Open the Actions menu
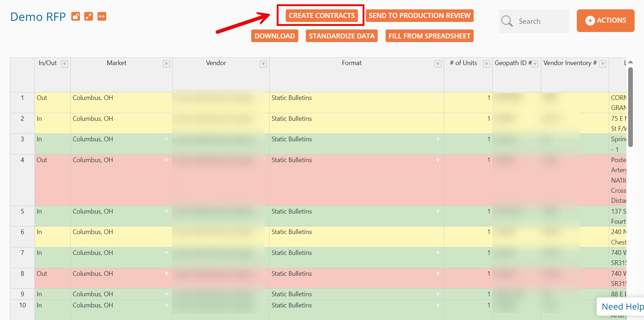The width and height of the screenshot is (644, 320). 606,20
